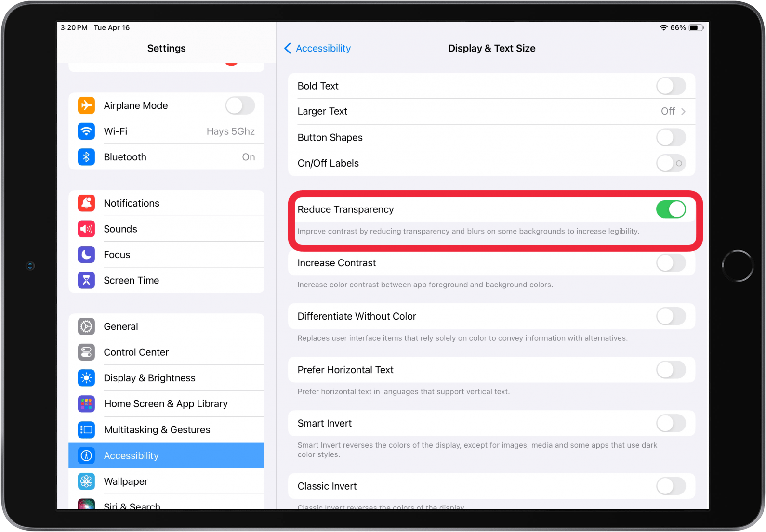
Task: Tap the Sounds speaker icon
Action: (x=86, y=229)
